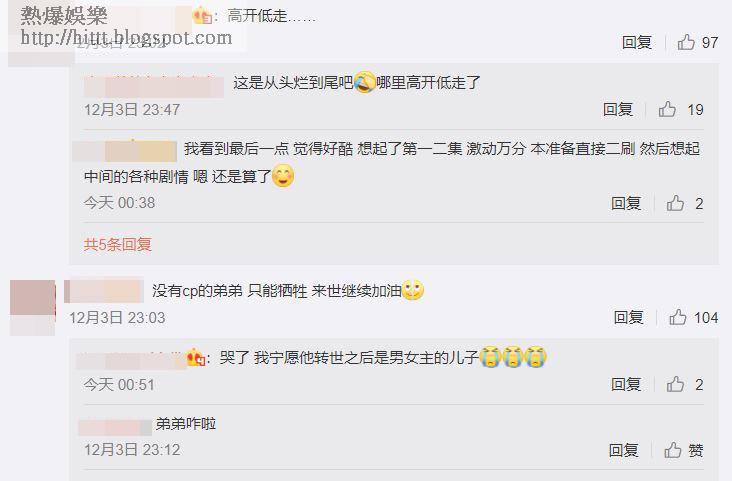Open the blurred username before 我看到最后一点
Screen dimensions: 732x481
[x=125, y=151]
